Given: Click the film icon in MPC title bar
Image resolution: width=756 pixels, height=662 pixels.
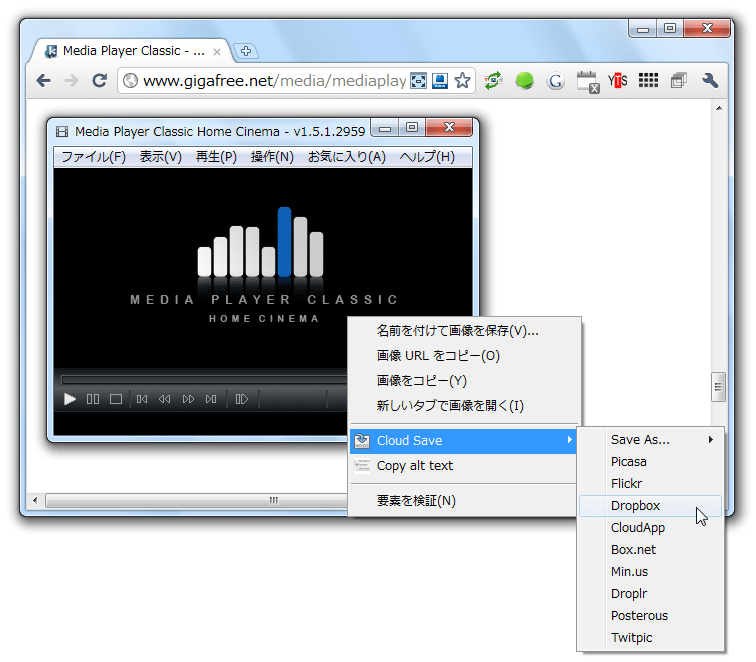Looking at the screenshot, I should [x=62, y=132].
